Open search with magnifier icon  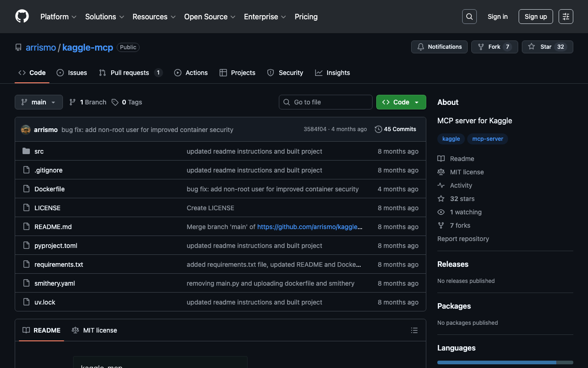tap(469, 17)
